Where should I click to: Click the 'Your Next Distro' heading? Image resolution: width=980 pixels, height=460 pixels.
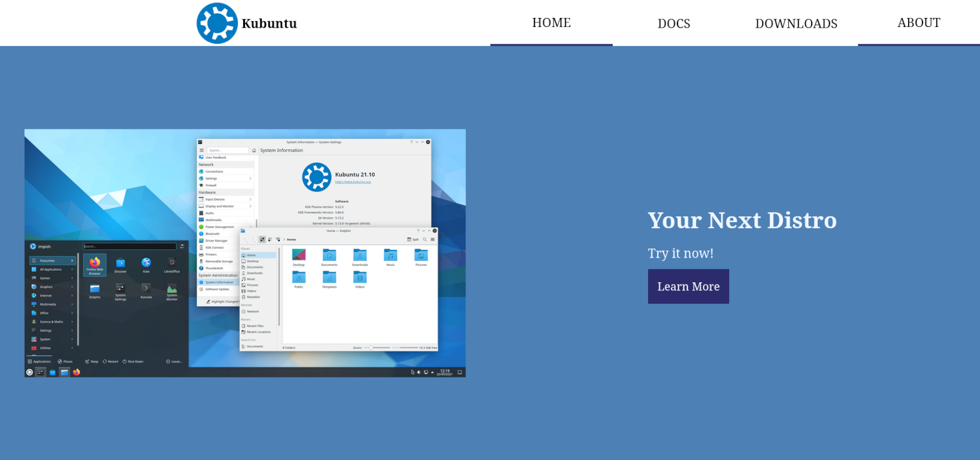(x=742, y=220)
